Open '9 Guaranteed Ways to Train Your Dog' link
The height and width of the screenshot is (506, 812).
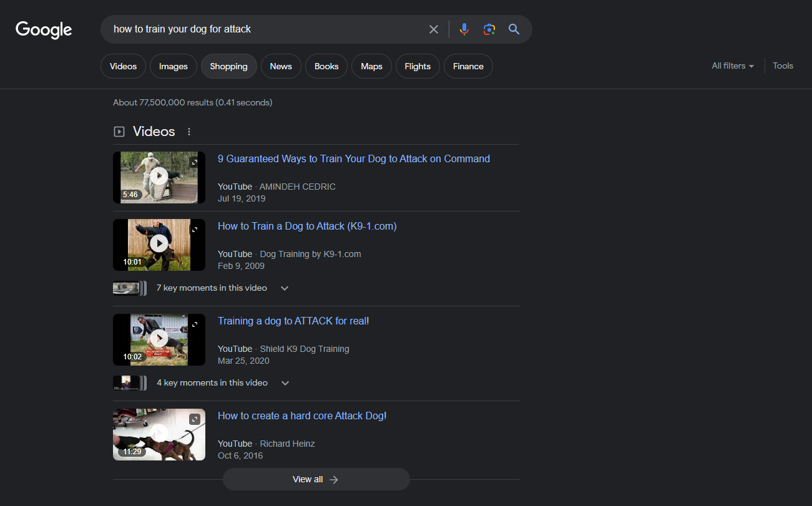[354, 159]
